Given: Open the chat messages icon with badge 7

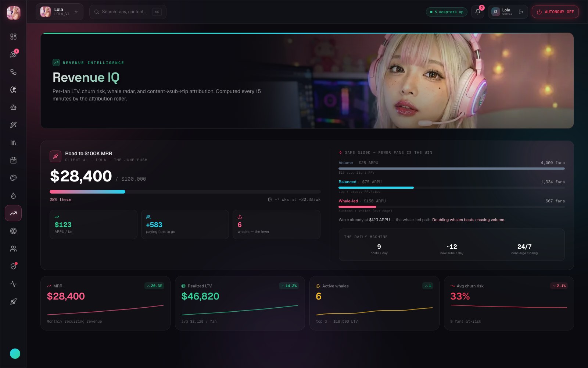Looking at the screenshot, I should (13, 54).
